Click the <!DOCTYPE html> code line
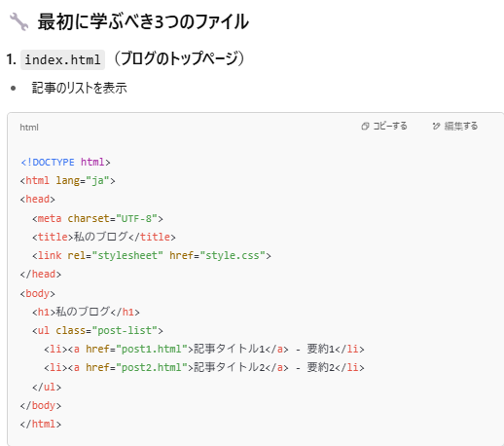Image resolution: width=504 pixels, height=446 pixels. pos(65,162)
